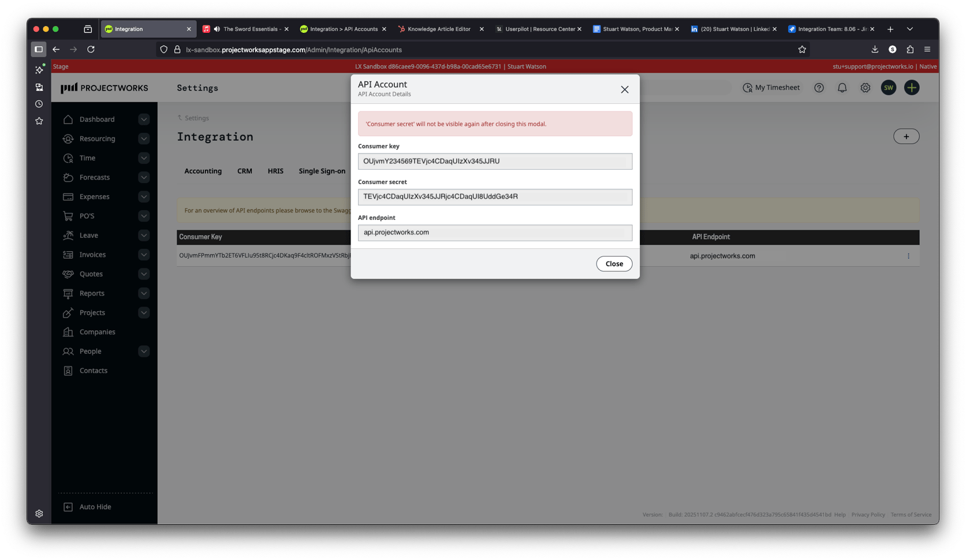Image resolution: width=966 pixels, height=560 pixels.
Task: Expand the Resourcing menu chevron
Action: click(144, 139)
